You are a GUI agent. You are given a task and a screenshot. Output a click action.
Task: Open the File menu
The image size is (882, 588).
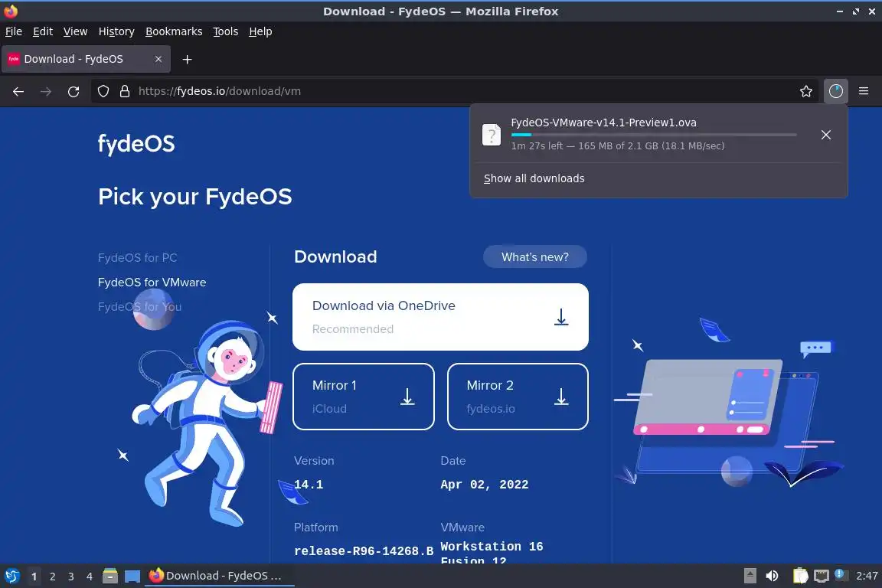[x=14, y=31]
